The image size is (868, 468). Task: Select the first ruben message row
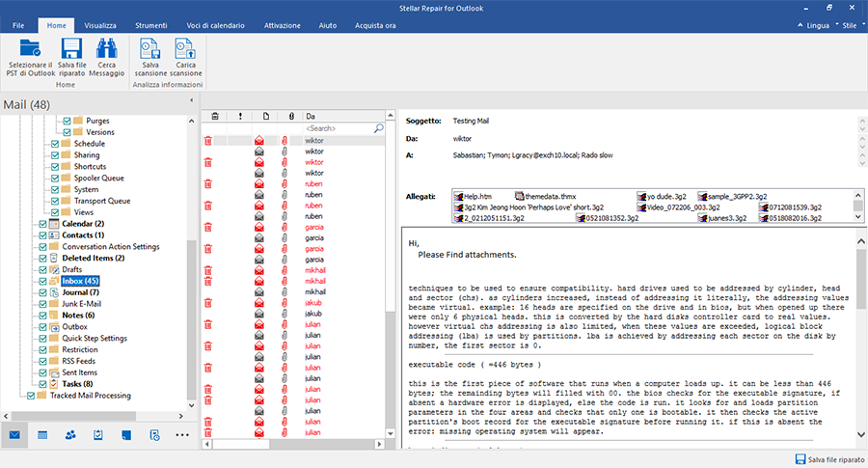coord(293,184)
